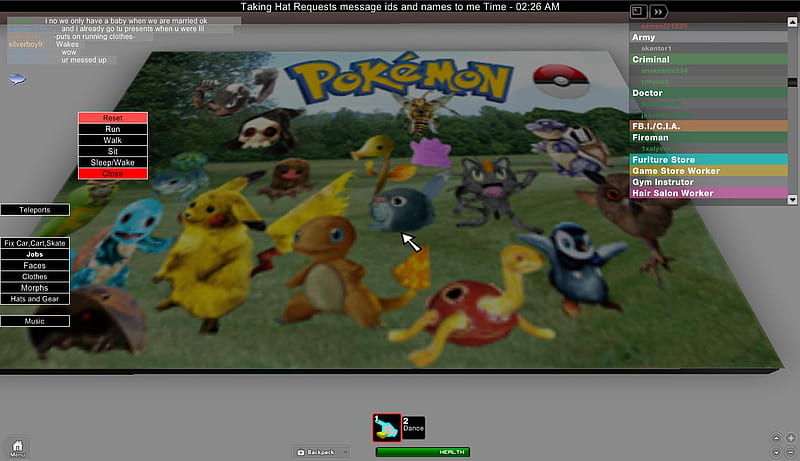Select the Gym Instrutor team row
This screenshot has width=800, height=461.
708,182
